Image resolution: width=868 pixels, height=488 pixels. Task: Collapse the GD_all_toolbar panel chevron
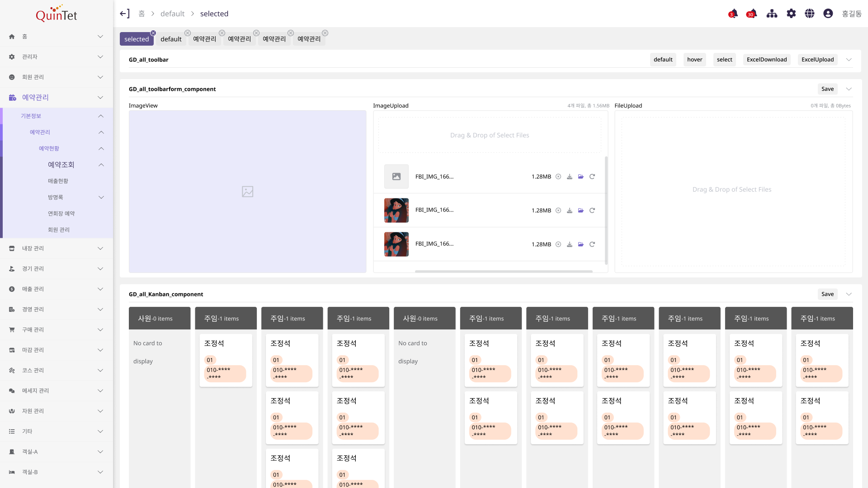(x=849, y=60)
